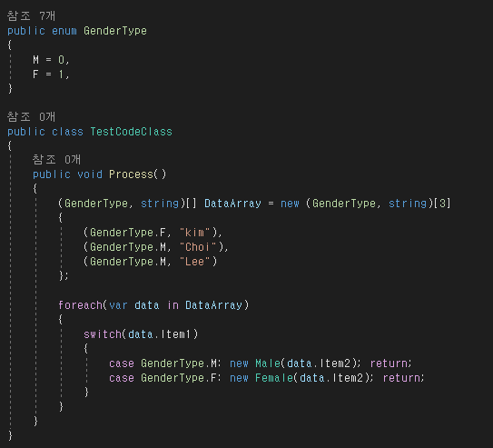This screenshot has width=493, height=448.
Task: Click the "Choi" string literal
Action: click(198, 247)
